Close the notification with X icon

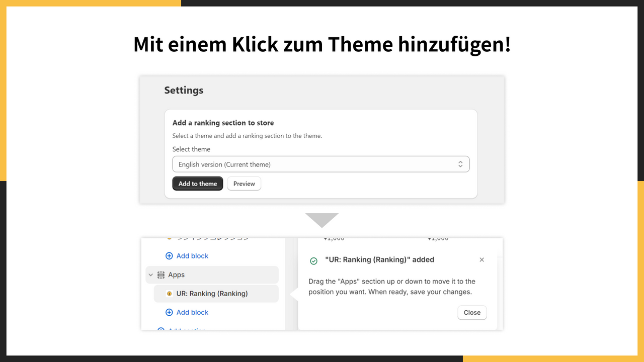click(x=481, y=260)
